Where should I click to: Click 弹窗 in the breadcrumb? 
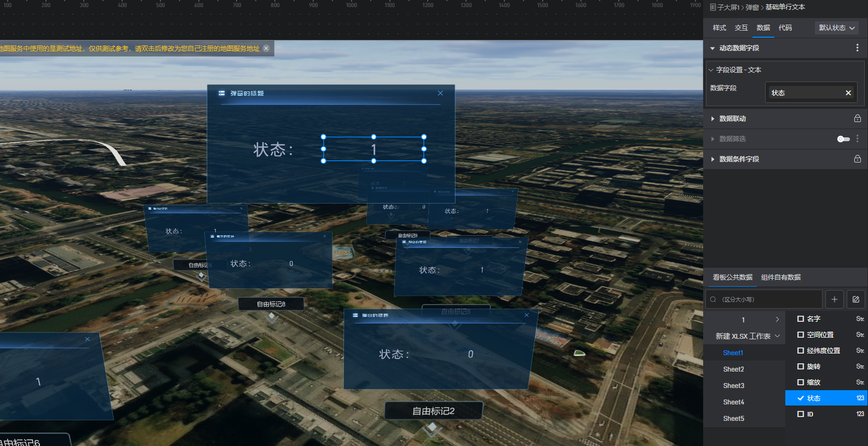(x=752, y=7)
